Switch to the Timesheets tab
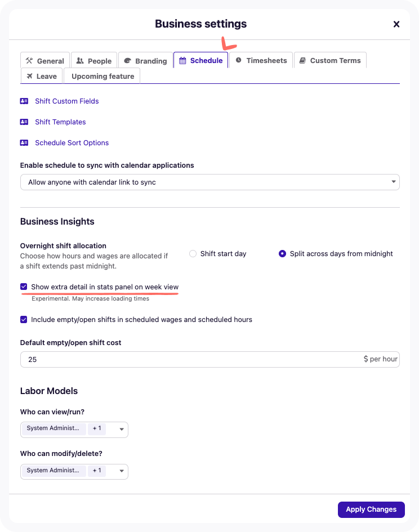 pos(261,60)
